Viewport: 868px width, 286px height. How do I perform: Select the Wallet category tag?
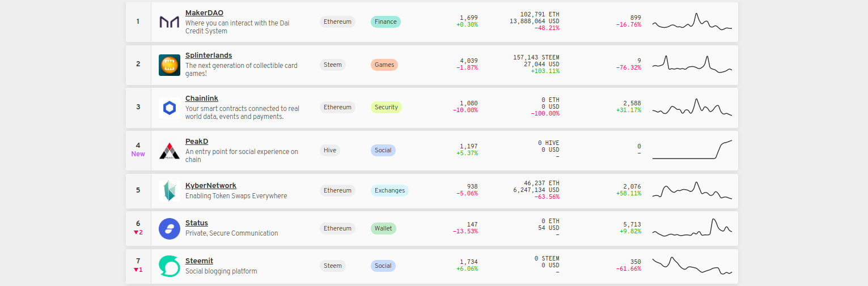(383, 229)
